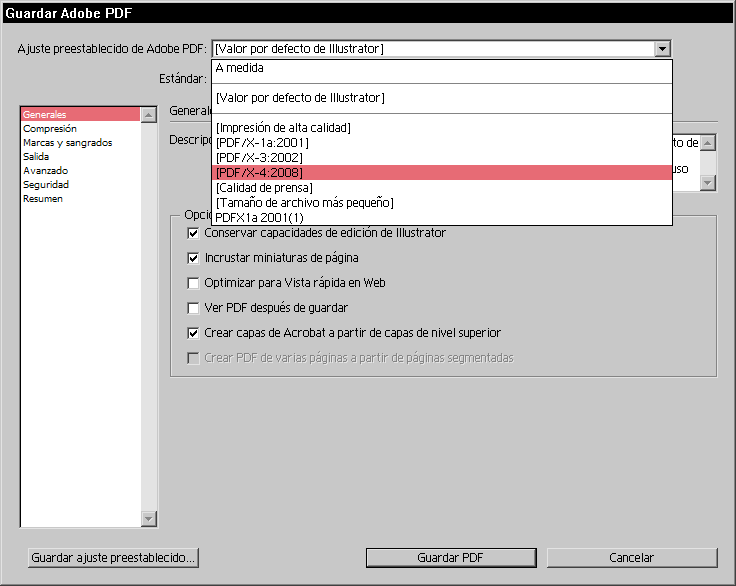View the 'Resumen' category
The image size is (736, 586).
click(80, 199)
